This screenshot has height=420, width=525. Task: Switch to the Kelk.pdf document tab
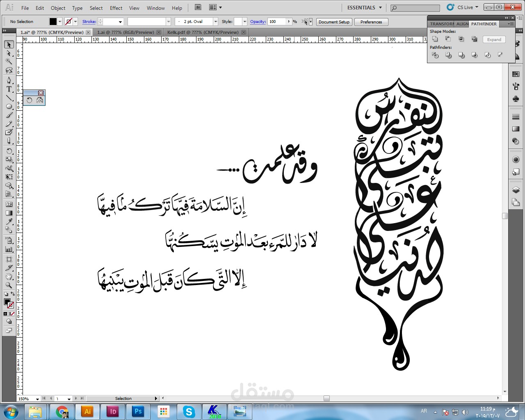pyautogui.click(x=203, y=32)
